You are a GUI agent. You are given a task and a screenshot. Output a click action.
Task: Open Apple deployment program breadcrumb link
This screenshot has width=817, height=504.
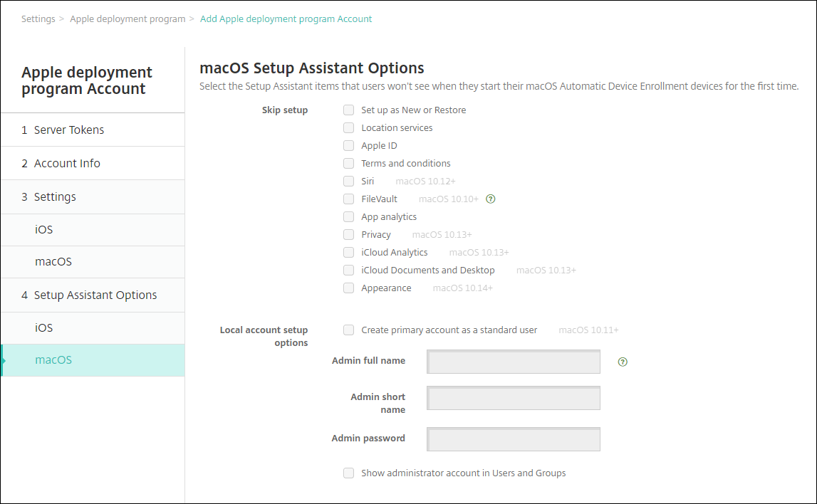point(128,19)
